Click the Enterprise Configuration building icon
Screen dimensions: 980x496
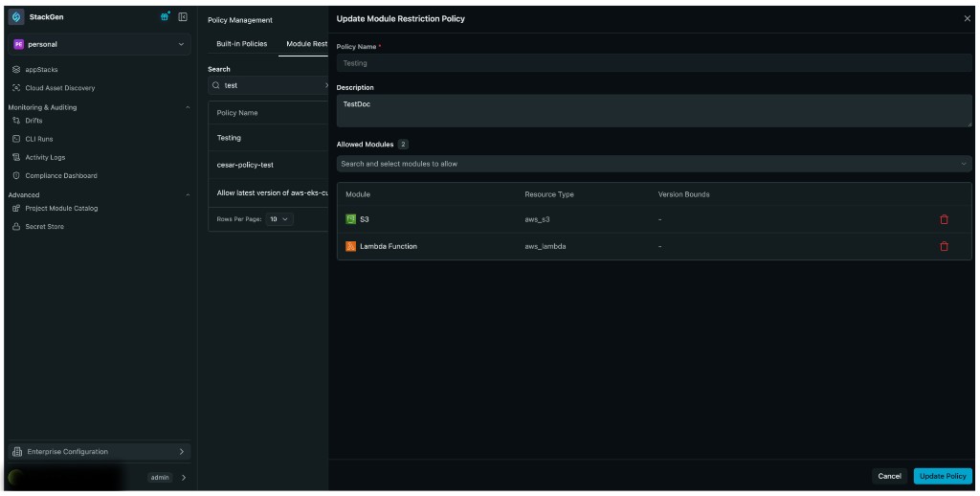point(17,452)
